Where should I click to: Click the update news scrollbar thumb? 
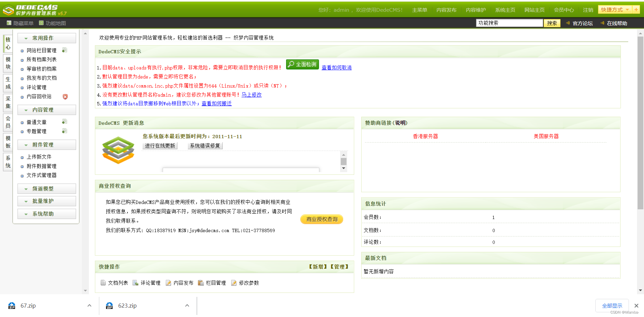point(343,161)
